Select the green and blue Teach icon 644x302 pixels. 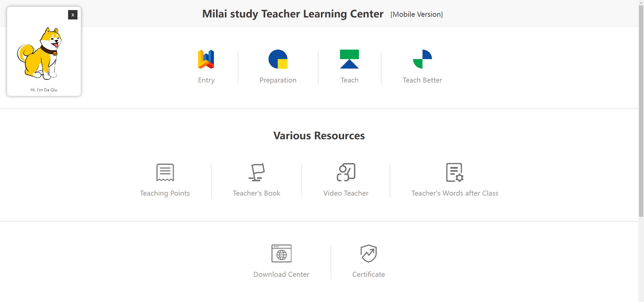349,59
